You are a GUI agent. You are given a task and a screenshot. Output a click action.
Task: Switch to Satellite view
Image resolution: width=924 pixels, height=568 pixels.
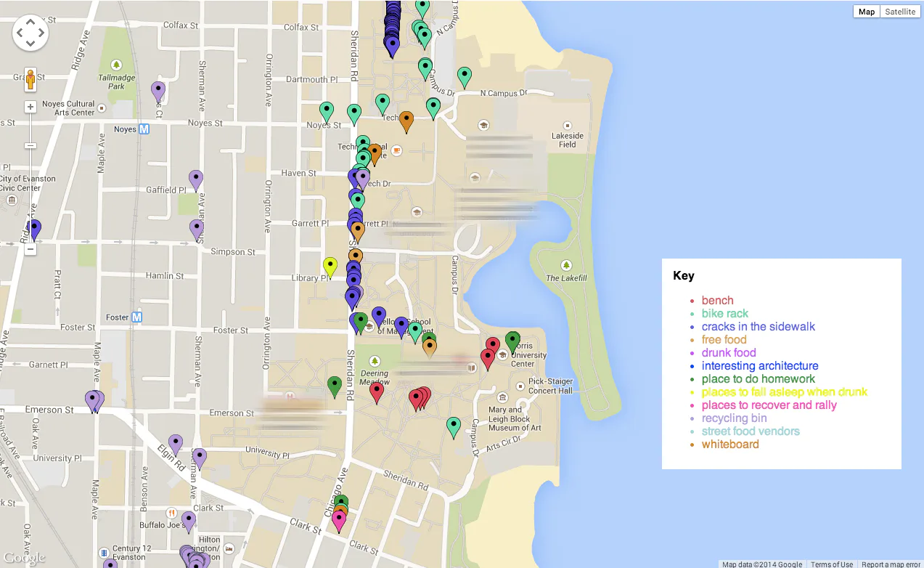[900, 12]
